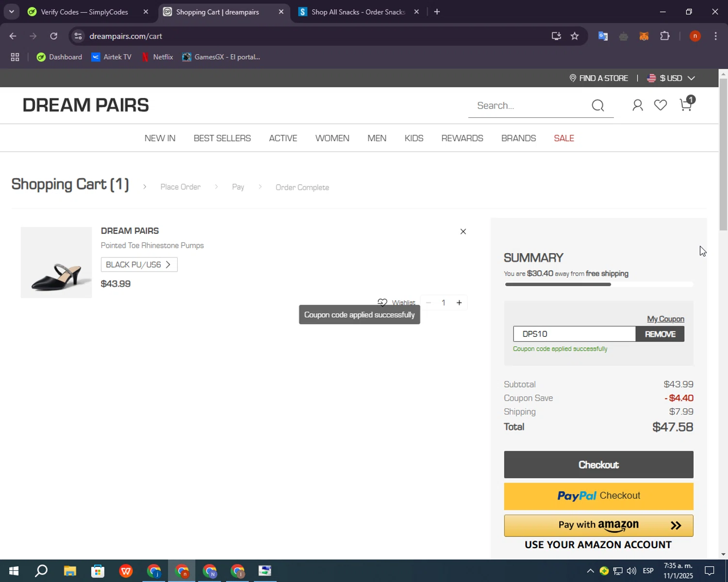Open the Chrome profile avatar

[x=695, y=36]
